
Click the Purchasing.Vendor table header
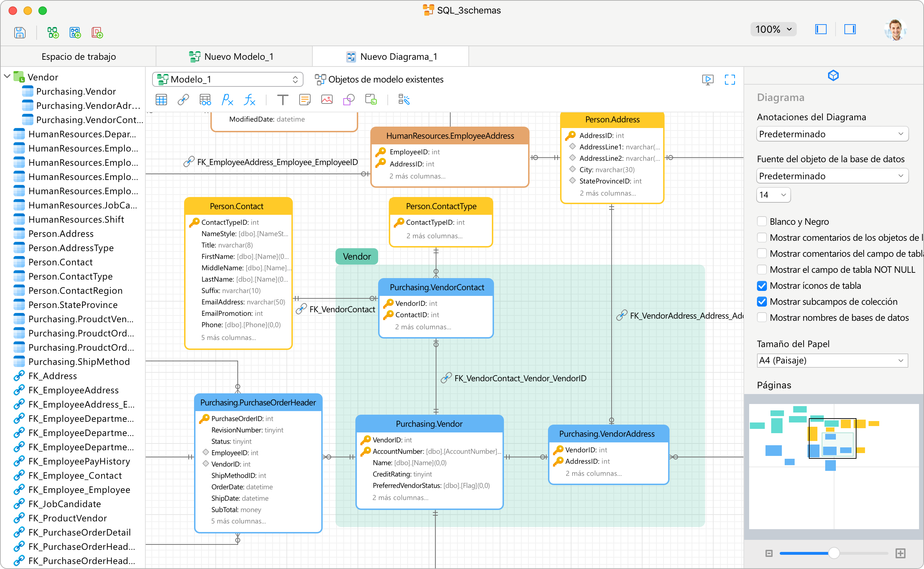click(429, 424)
